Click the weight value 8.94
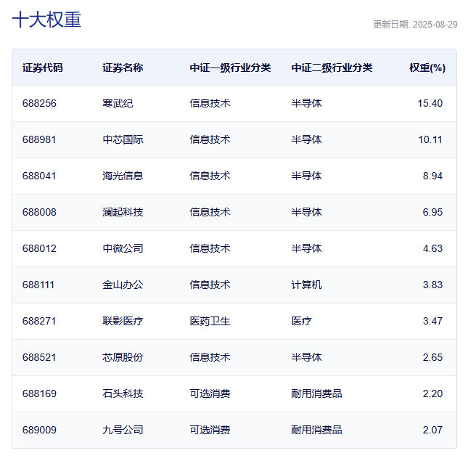Viewport: 476px width, 461px height. click(x=432, y=176)
